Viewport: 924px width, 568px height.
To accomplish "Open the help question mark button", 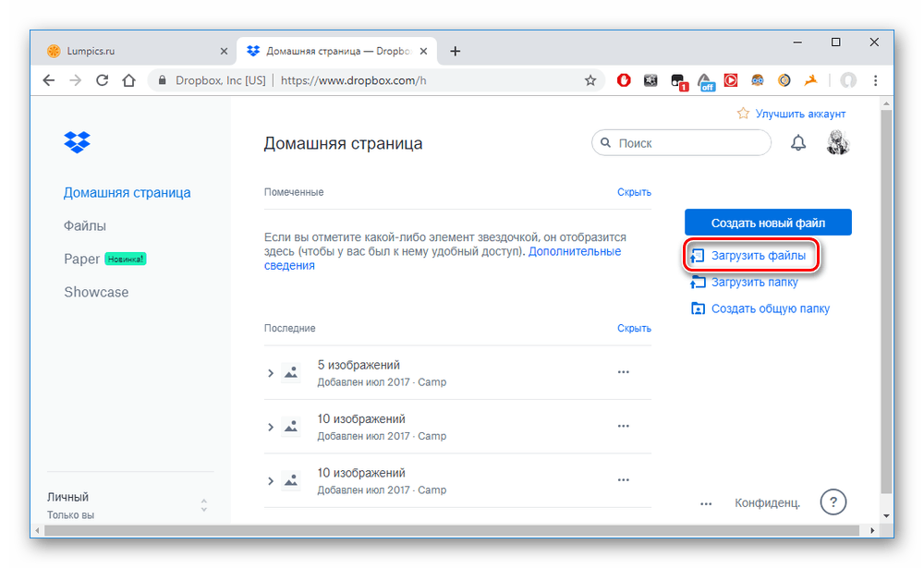I will (x=833, y=502).
